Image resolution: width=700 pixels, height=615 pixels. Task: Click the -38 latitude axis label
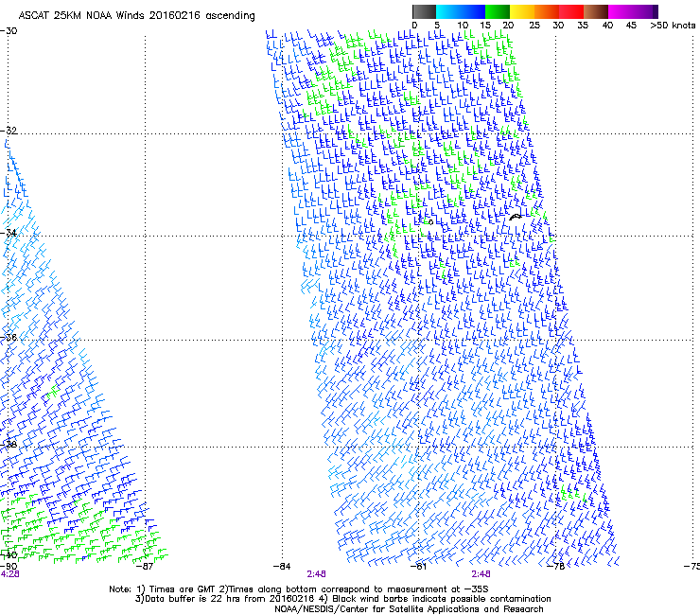[9, 445]
